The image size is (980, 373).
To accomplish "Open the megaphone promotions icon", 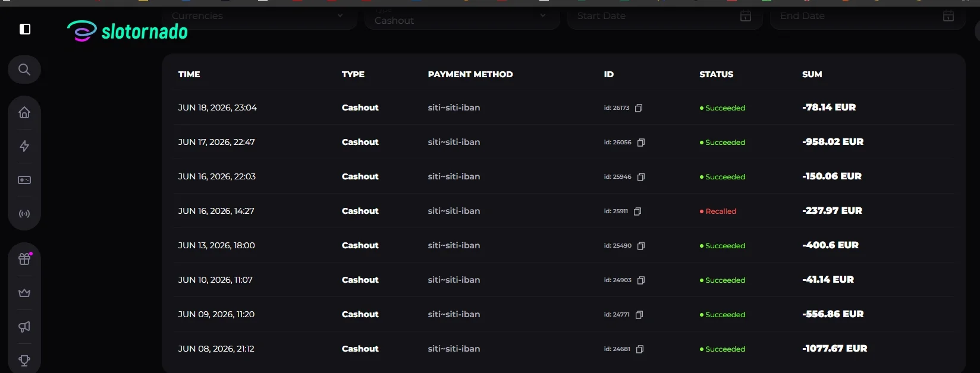I will [x=24, y=327].
